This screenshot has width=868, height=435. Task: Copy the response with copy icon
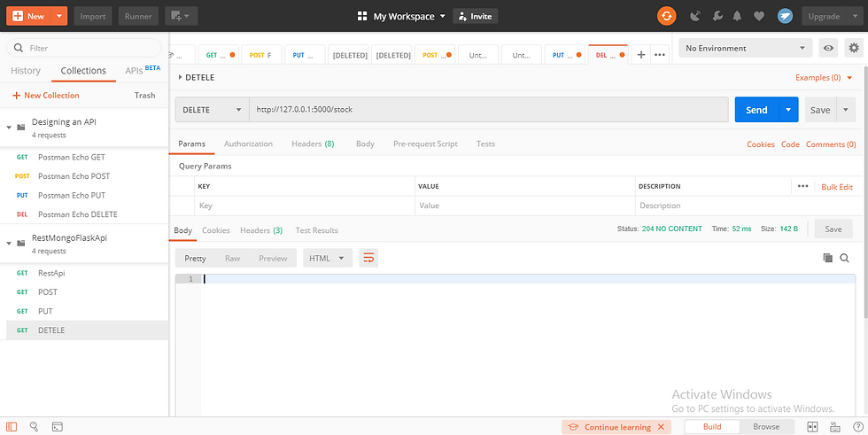[827, 258]
